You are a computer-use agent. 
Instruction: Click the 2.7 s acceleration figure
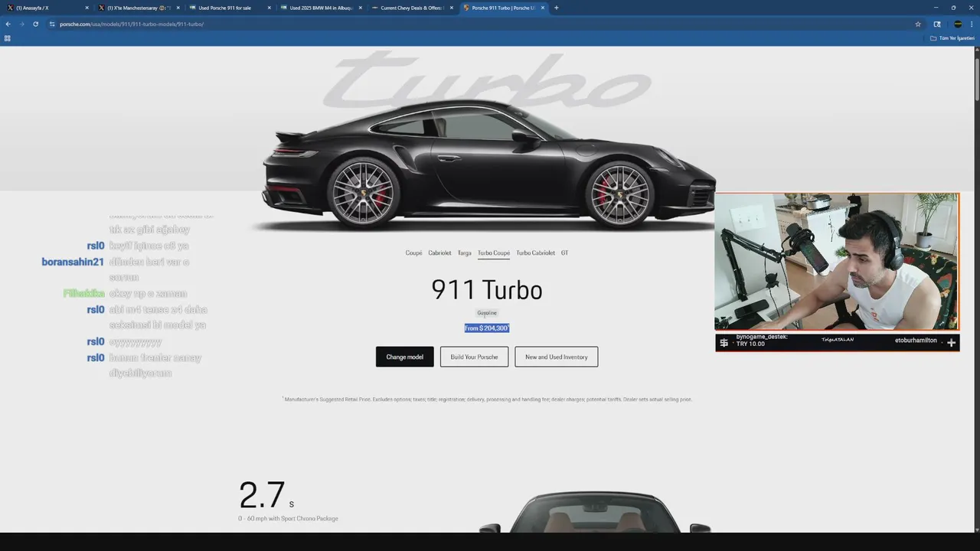pos(266,496)
